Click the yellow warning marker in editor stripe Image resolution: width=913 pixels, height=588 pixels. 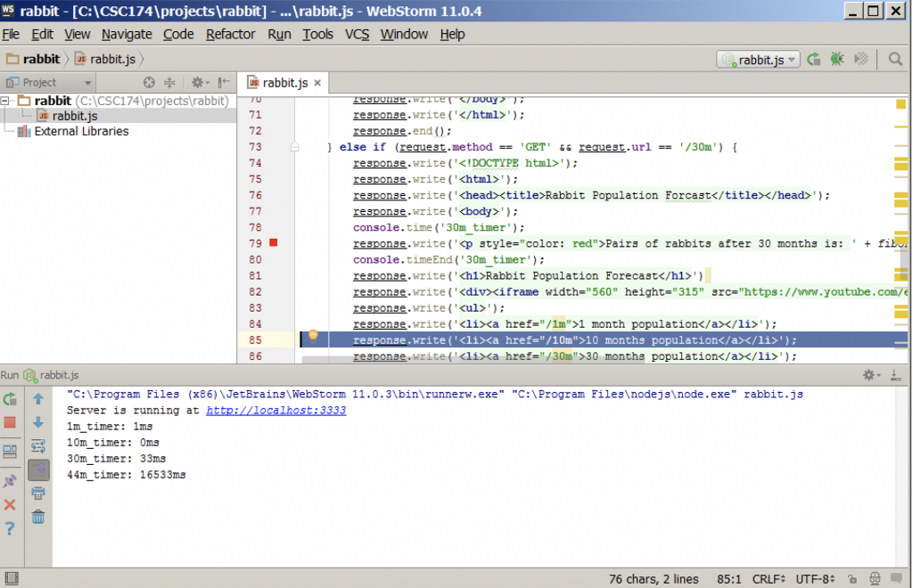[x=901, y=104]
